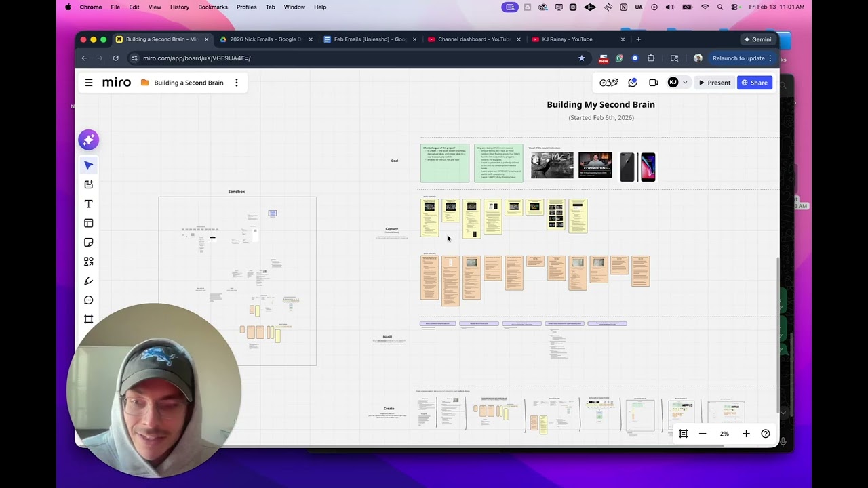Go back in Chrome history

(84, 58)
